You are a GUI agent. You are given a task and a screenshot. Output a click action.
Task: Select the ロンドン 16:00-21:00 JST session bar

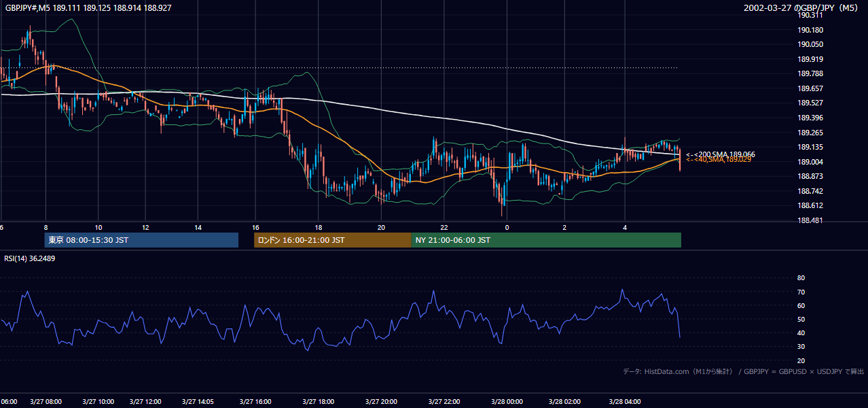pyautogui.click(x=332, y=240)
